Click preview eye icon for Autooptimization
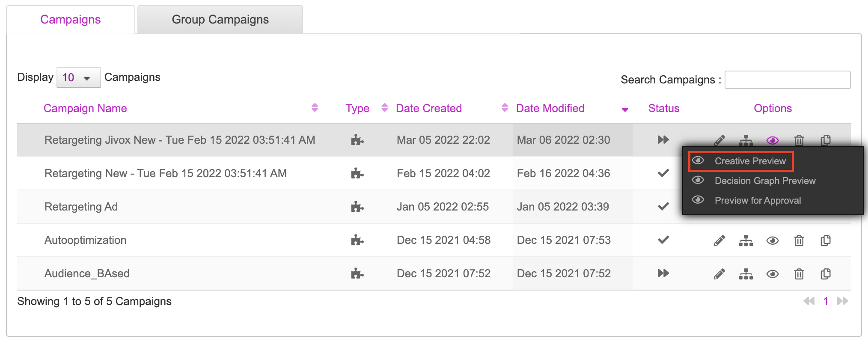The image size is (868, 344). tap(773, 241)
